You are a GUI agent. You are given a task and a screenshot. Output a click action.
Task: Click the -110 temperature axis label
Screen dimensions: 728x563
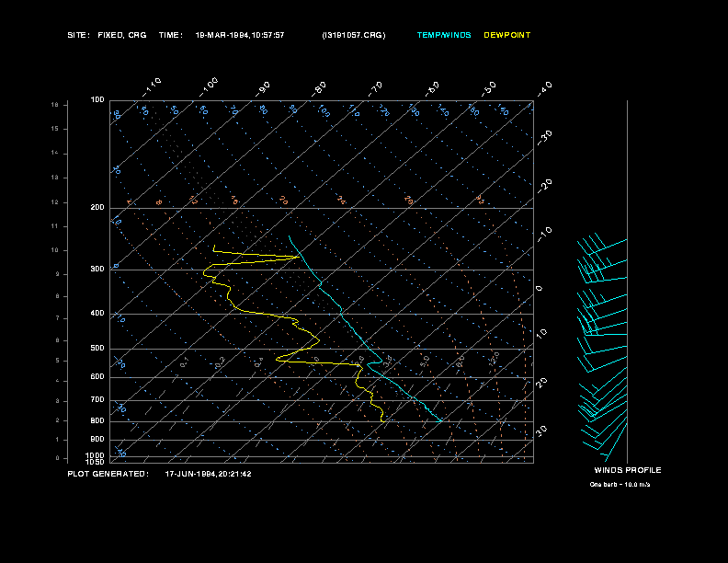(x=152, y=87)
